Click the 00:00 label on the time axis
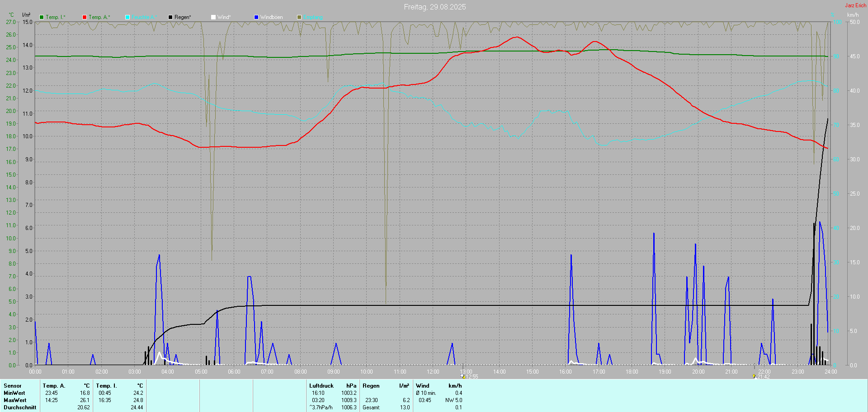Screen dimensions: 868x412 [x=35, y=372]
